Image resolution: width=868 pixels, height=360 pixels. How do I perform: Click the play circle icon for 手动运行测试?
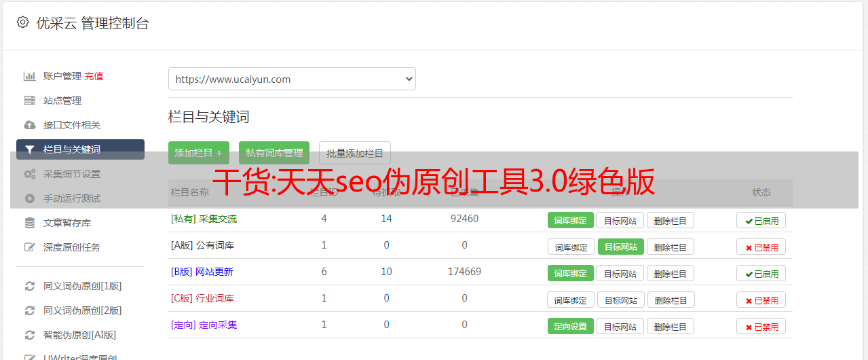pyautogui.click(x=30, y=198)
